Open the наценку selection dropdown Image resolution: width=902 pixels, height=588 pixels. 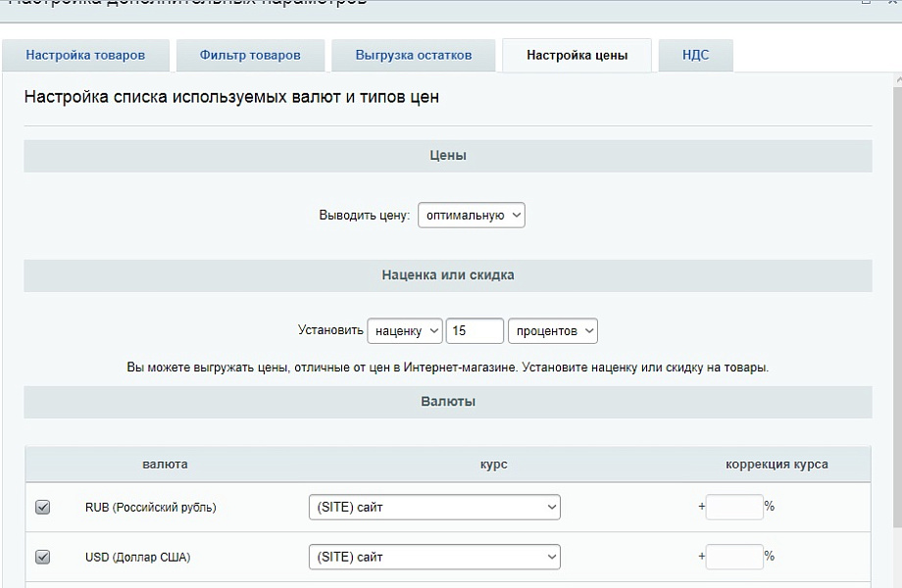point(405,330)
